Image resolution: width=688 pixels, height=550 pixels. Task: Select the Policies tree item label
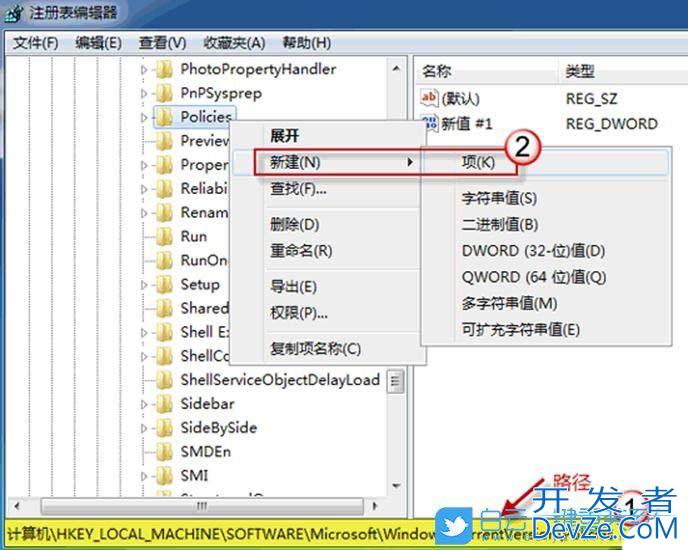(x=206, y=117)
